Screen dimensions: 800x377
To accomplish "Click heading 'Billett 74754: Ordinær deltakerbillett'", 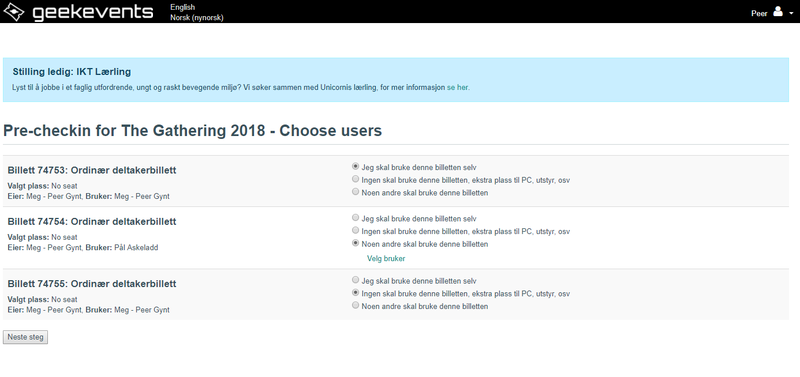I will (x=92, y=221).
